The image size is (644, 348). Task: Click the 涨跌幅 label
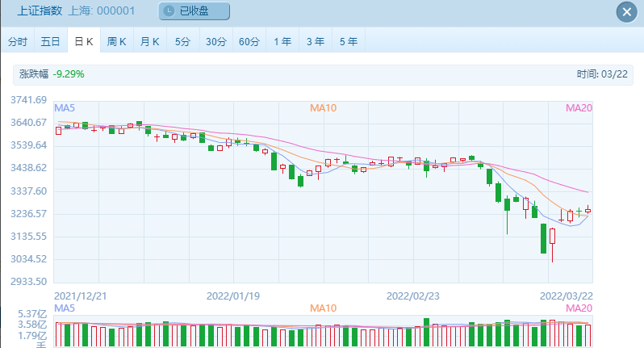pyautogui.click(x=34, y=74)
